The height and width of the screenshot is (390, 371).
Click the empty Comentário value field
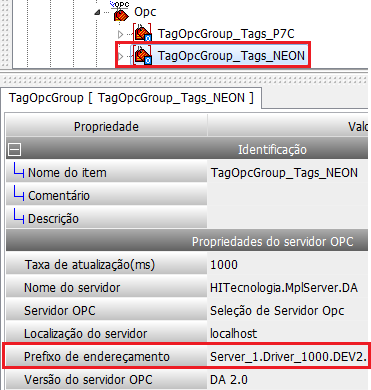point(288,195)
